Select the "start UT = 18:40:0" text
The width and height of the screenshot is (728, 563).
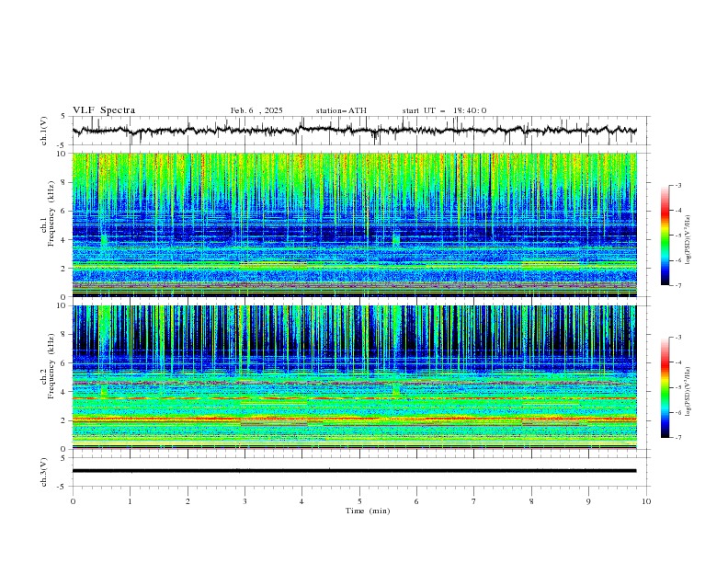444,110
